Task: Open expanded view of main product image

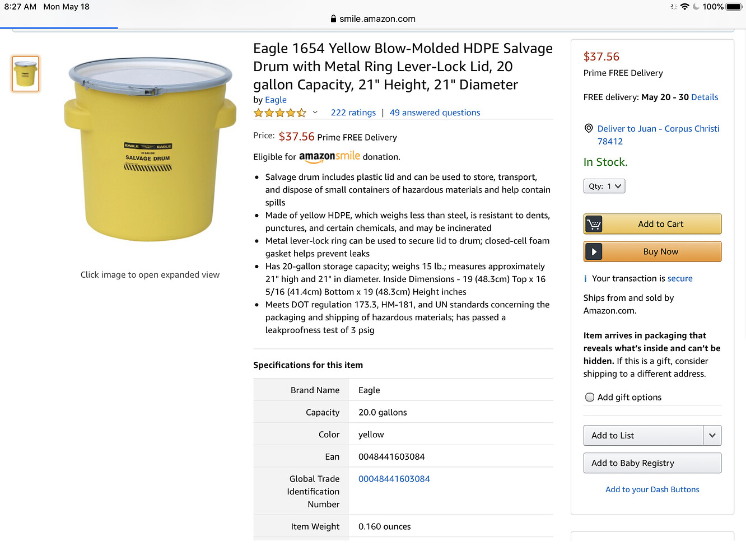Action: (x=150, y=150)
